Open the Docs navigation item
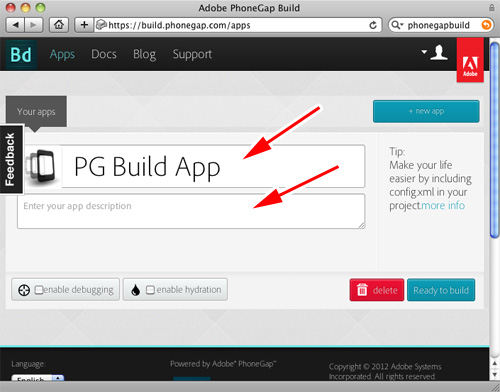The height and width of the screenshot is (392, 500). click(104, 54)
